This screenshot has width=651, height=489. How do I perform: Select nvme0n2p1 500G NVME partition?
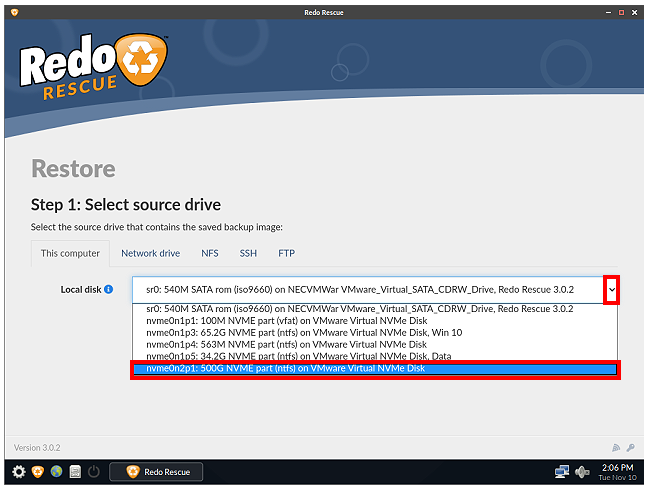375,369
